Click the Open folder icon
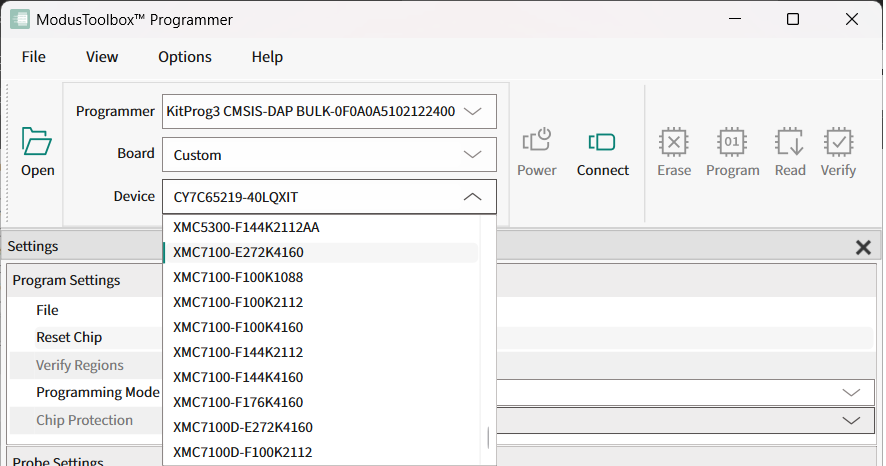Viewport: 886px width, 466px height. 37,143
